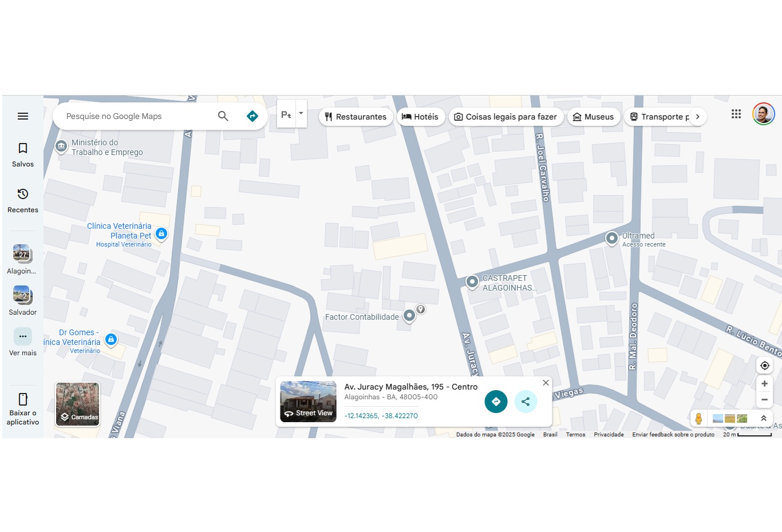Toggle the Camadas satellite layer
Image resolution: width=782 pixels, height=532 pixels.
pyautogui.click(x=78, y=404)
